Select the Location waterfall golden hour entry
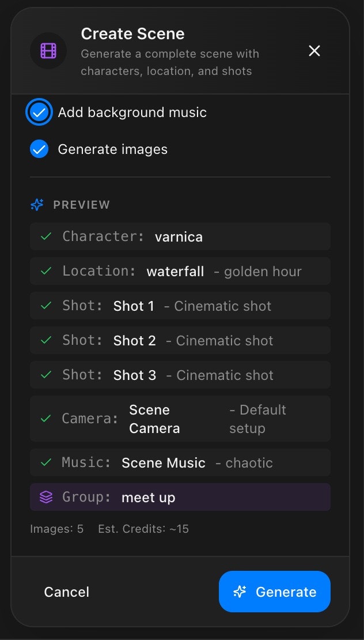Image resolution: width=364 pixels, height=640 pixels. [180, 271]
